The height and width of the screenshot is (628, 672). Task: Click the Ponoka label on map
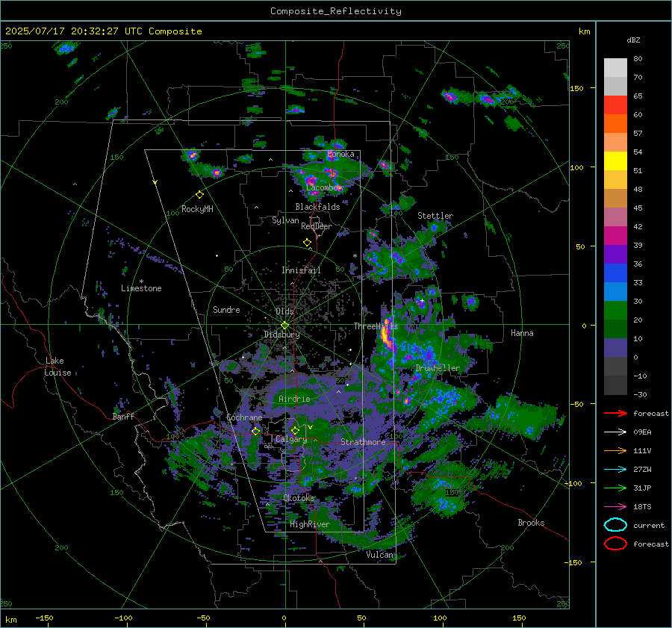(340, 155)
